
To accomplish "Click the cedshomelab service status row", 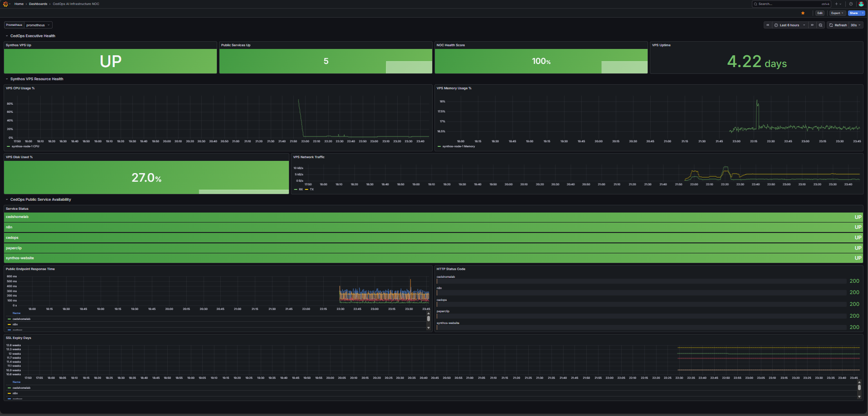I will [x=434, y=217].
